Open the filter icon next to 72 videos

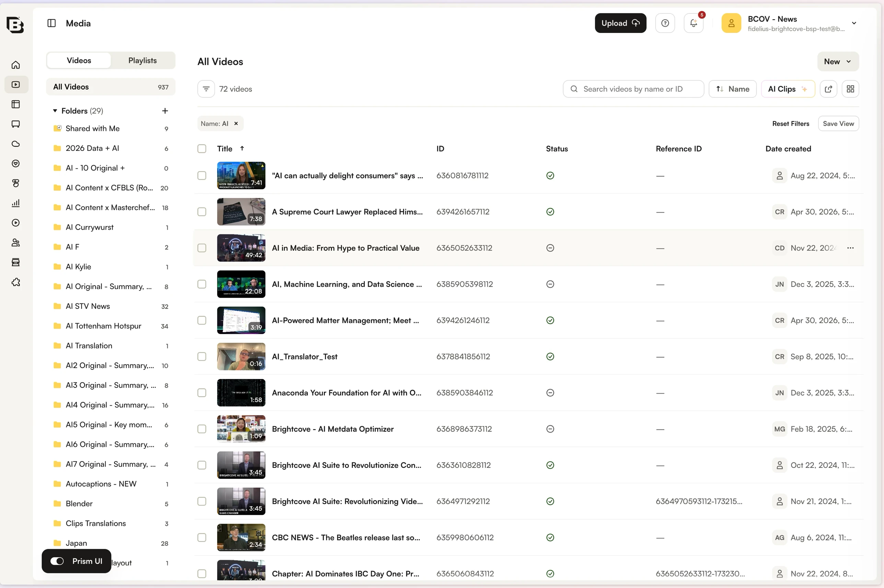pos(206,89)
